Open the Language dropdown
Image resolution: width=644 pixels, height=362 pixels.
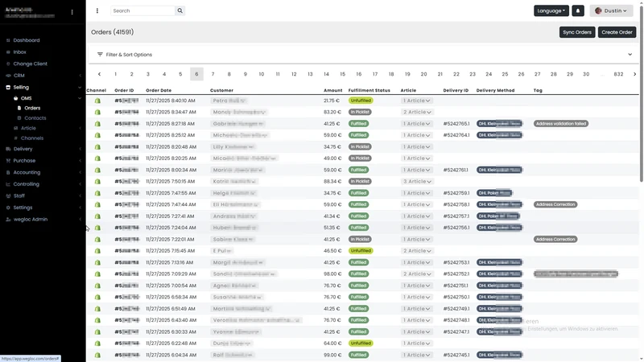coord(551,10)
